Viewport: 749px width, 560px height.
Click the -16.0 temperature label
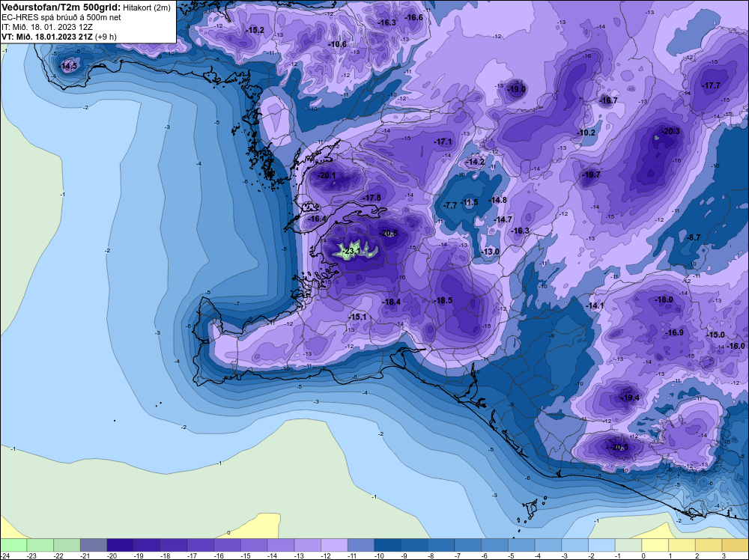(736, 346)
